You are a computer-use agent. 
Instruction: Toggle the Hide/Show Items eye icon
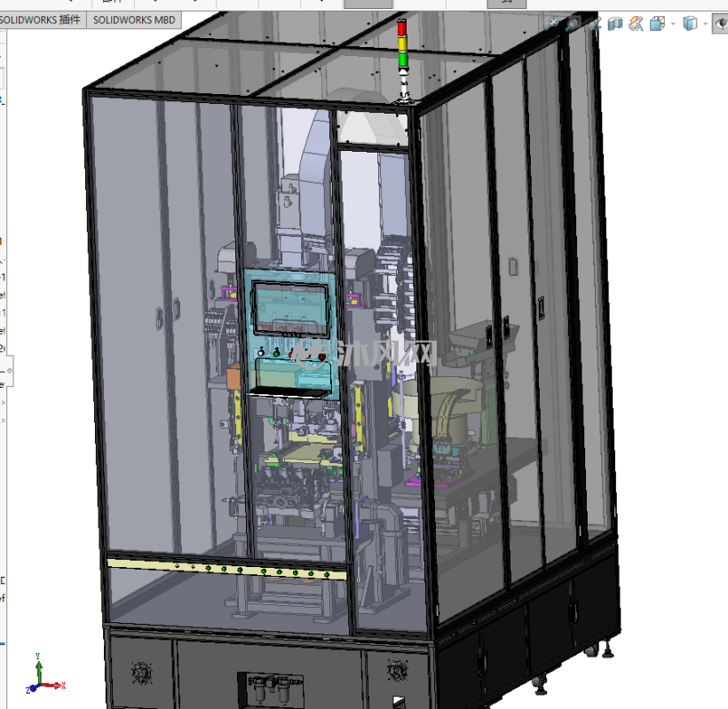point(721,23)
